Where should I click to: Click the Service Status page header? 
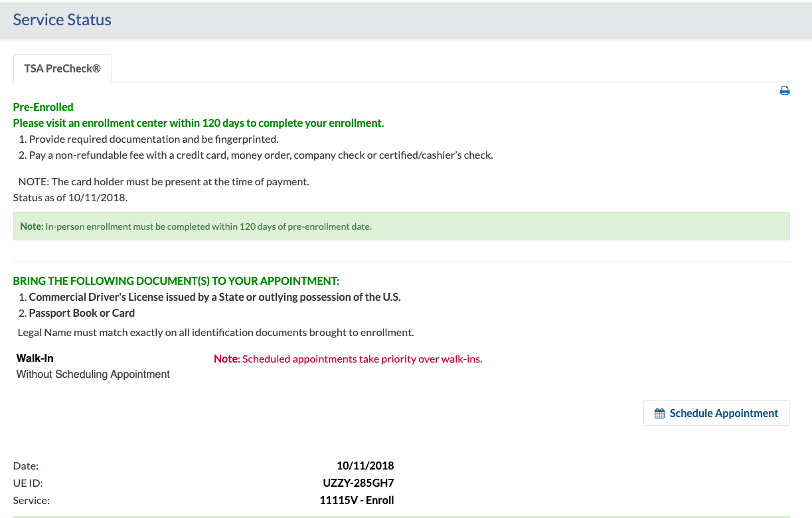pyautogui.click(x=62, y=19)
